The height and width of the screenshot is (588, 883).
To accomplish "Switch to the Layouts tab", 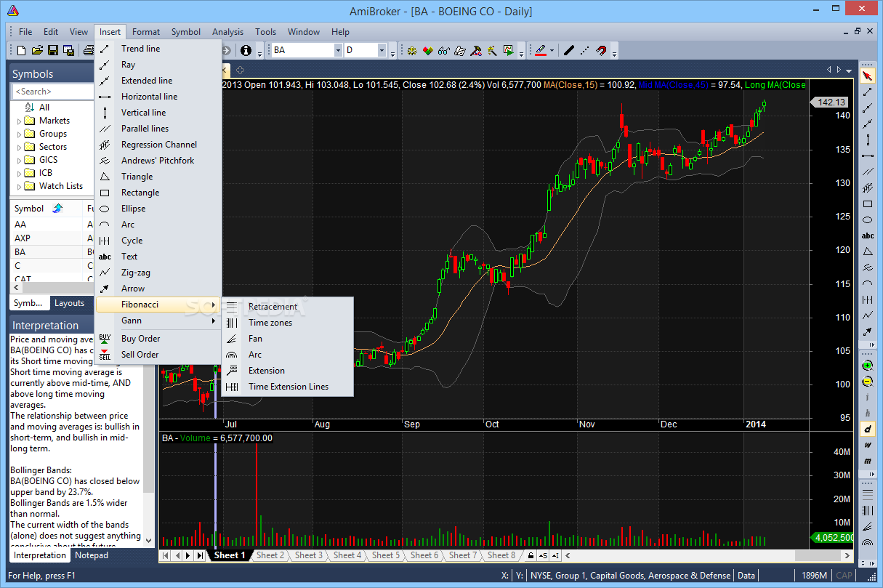I will 70,303.
